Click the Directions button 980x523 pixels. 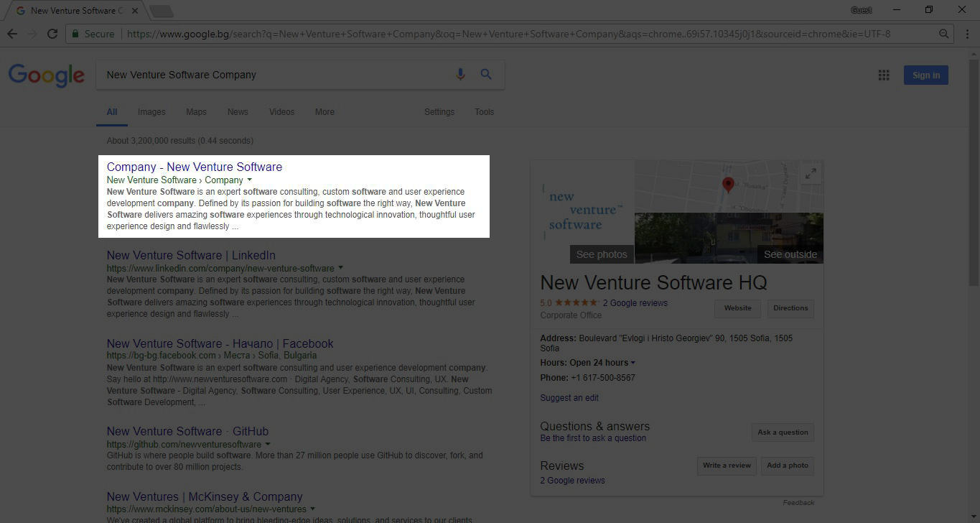click(x=790, y=308)
